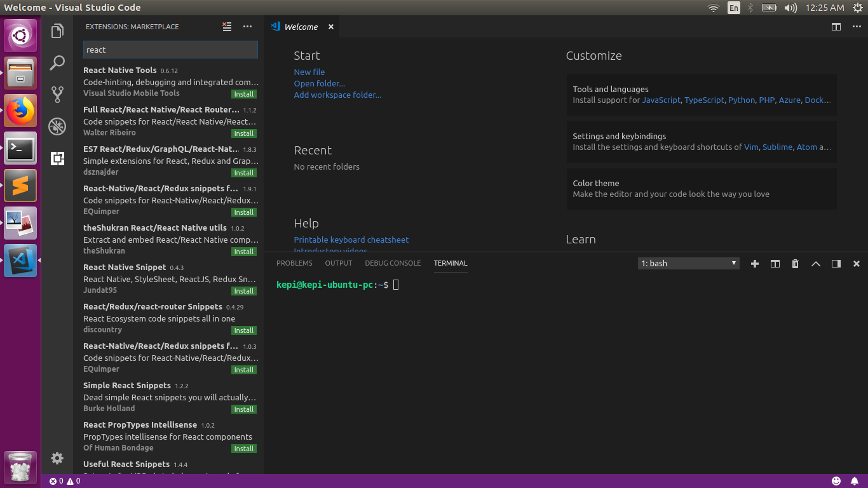Install React Native Snippet by Jundat95

click(x=244, y=291)
